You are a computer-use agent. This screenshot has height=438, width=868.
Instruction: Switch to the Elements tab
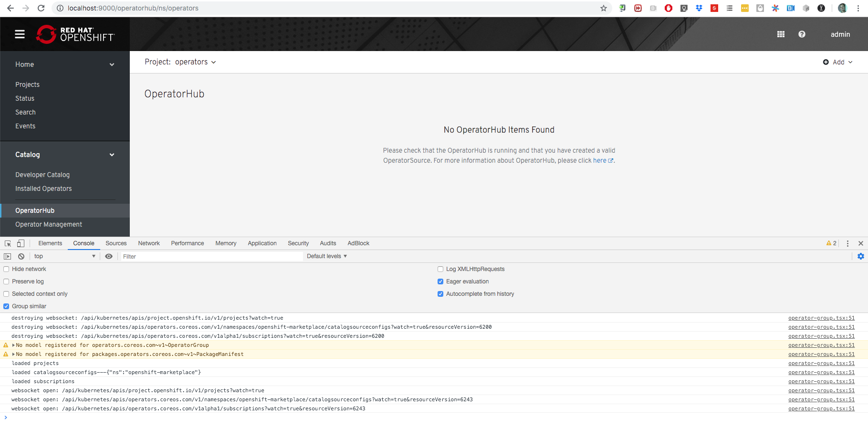tap(50, 243)
